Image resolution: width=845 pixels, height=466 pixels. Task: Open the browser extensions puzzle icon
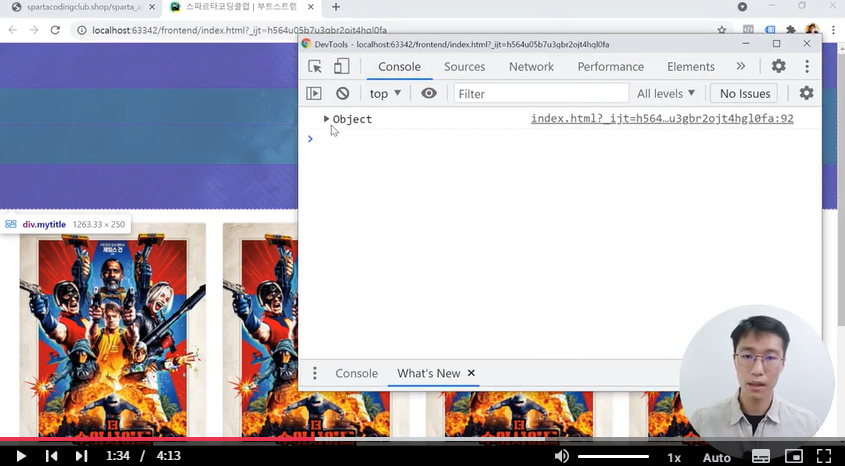tap(791, 30)
